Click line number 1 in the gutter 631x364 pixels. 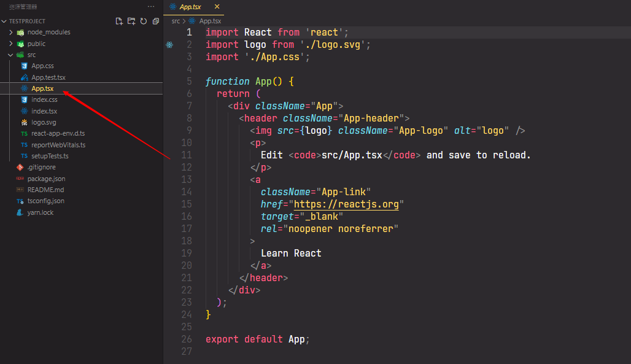189,32
